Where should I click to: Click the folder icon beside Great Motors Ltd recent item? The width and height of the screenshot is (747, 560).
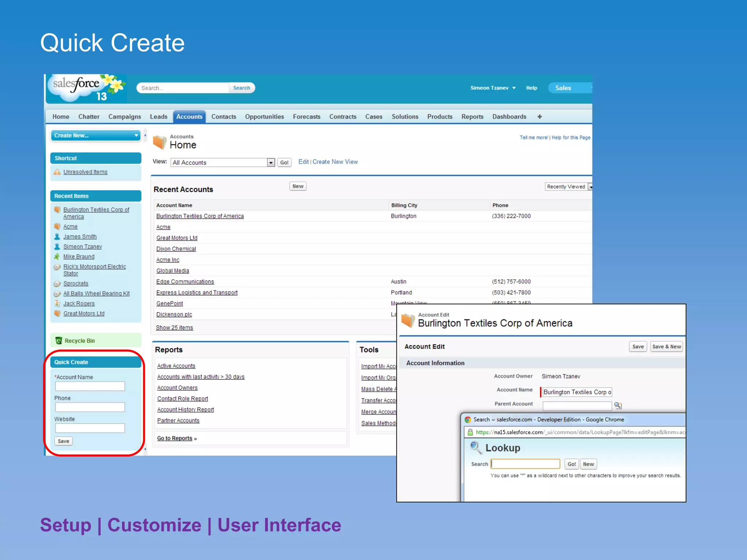(x=57, y=314)
